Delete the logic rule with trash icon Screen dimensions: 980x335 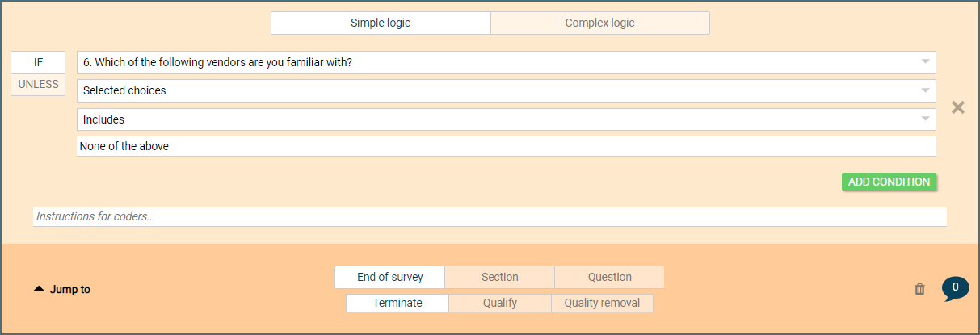click(x=919, y=289)
